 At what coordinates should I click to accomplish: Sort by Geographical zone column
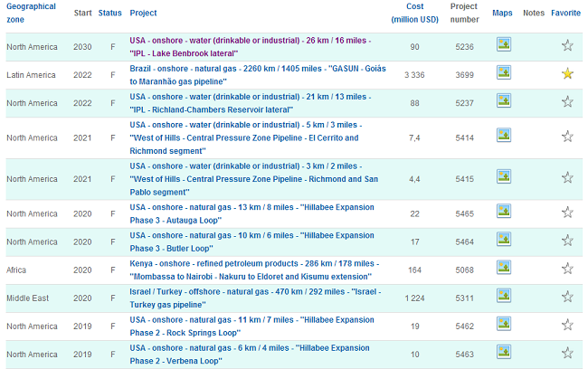coord(31,13)
